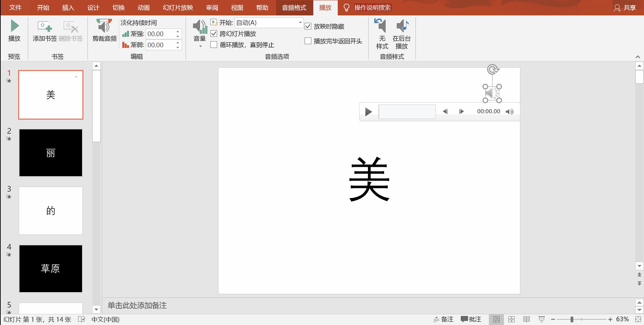
Task: Switch to the 音频格式 tab
Action: (294, 7)
